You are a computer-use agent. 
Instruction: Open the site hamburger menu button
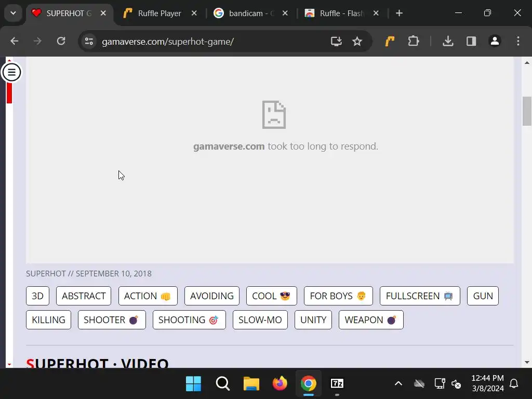coord(11,72)
